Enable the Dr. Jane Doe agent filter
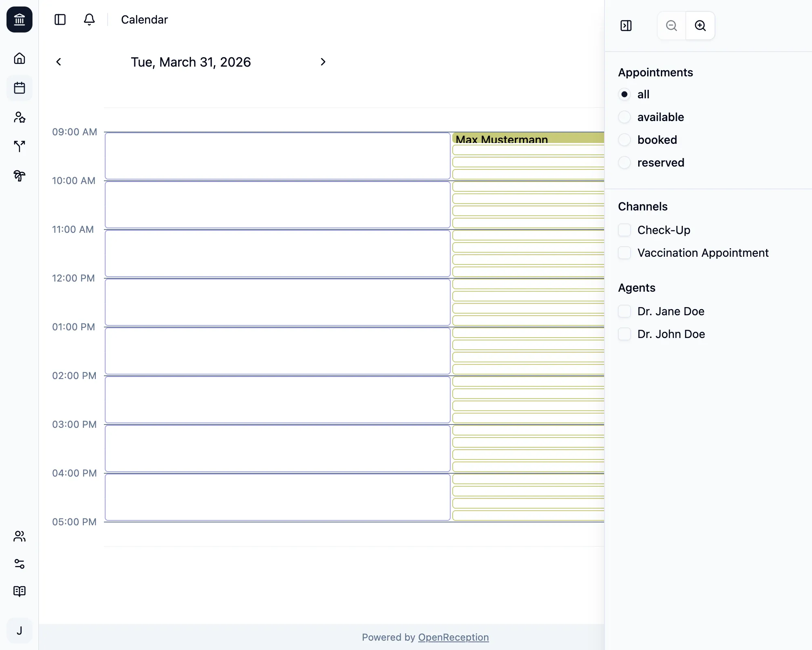This screenshot has height=650, width=812. click(x=624, y=311)
